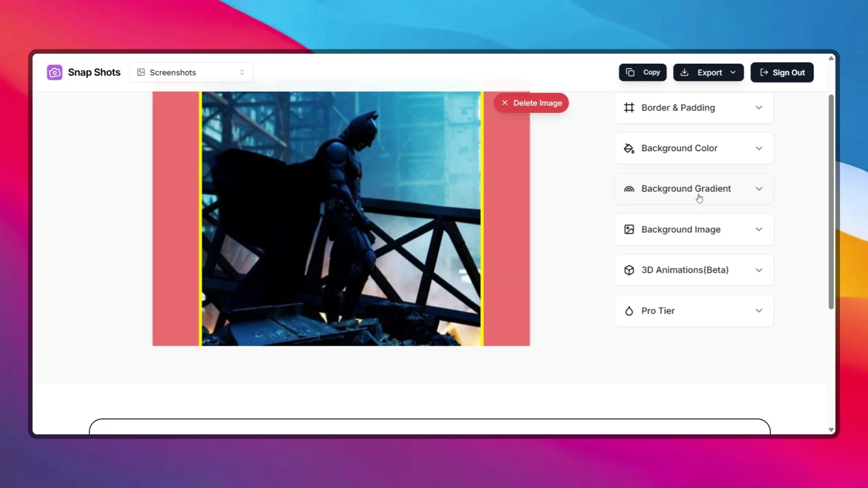
Task: Expand the 3D Animations(Beta) section
Action: (x=694, y=270)
